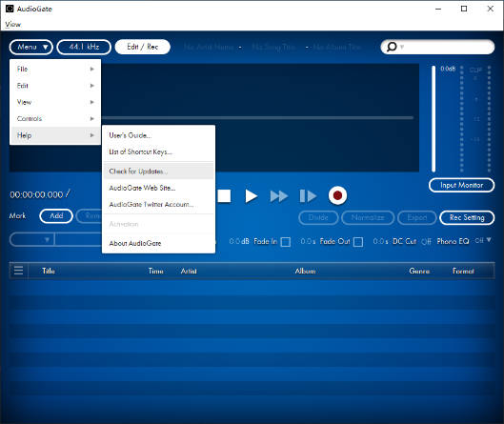Viewport: 504px width, 424px height.
Task: Switch to Edit / Rec mode
Action: [x=142, y=47]
